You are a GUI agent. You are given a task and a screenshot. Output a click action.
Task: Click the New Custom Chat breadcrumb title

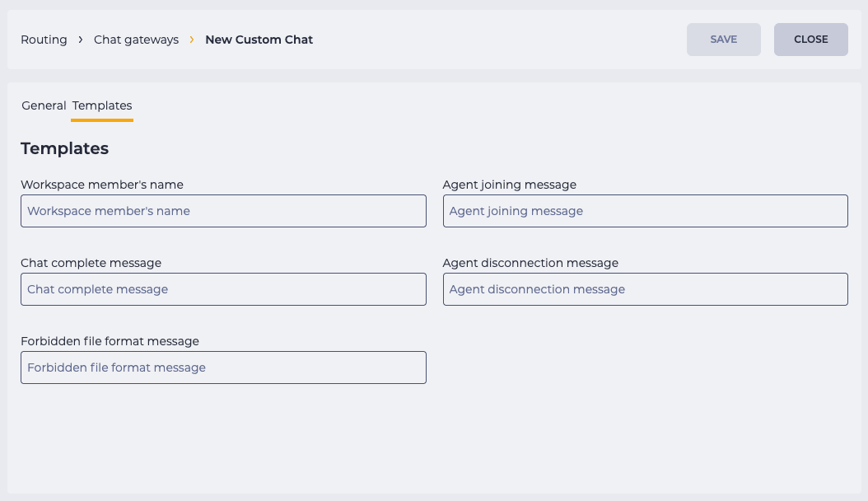click(x=259, y=40)
